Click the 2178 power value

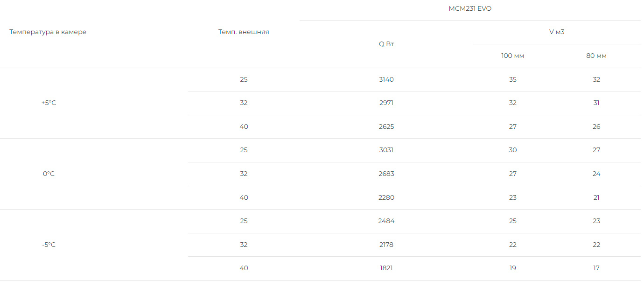tap(386, 245)
